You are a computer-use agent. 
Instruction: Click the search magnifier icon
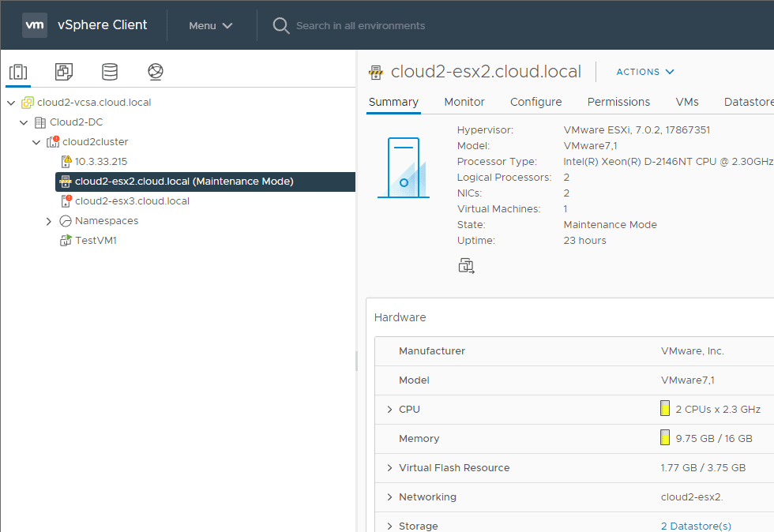(x=280, y=25)
